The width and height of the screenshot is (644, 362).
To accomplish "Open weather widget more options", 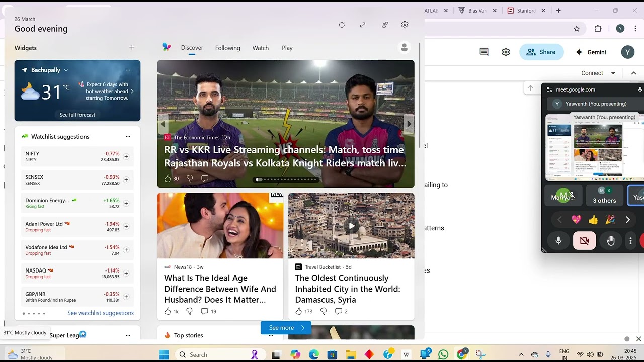I will coord(128,70).
